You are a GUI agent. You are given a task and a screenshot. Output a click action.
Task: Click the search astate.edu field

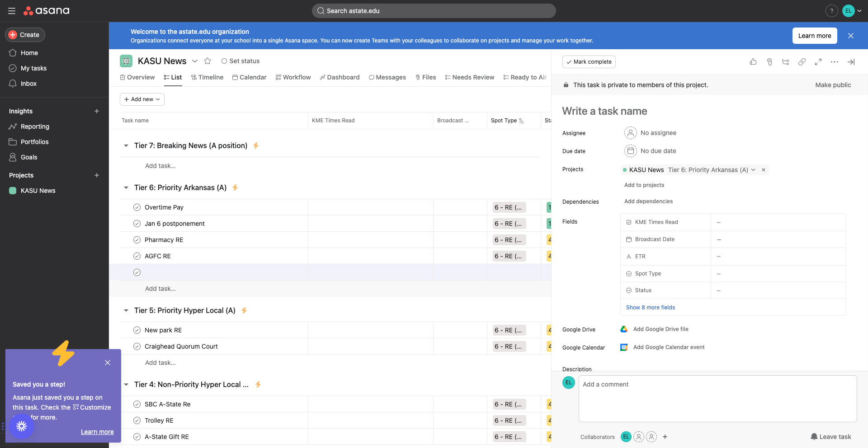coord(434,11)
